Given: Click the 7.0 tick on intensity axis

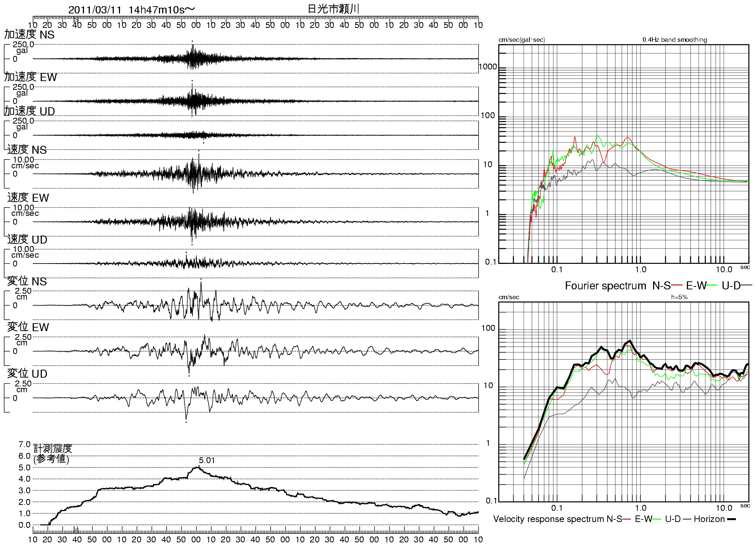Looking at the screenshot, I should click(x=24, y=444).
